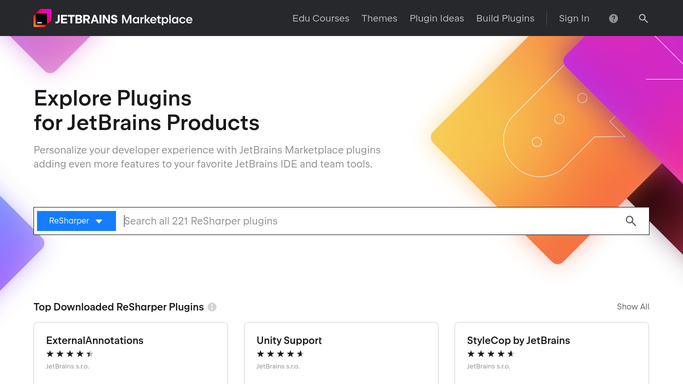Click JETBRAINS Marketplace title text
The image size is (683, 384).
pos(124,19)
